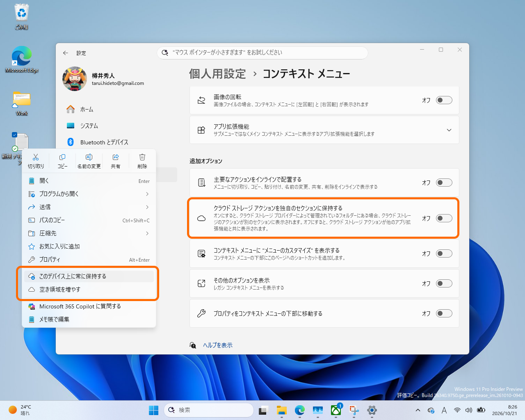The height and width of the screenshot is (420, 525).
Task: Open Bluetooth とデバイス in sidebar
Action: pyautogui.click(x=104, y=142)
